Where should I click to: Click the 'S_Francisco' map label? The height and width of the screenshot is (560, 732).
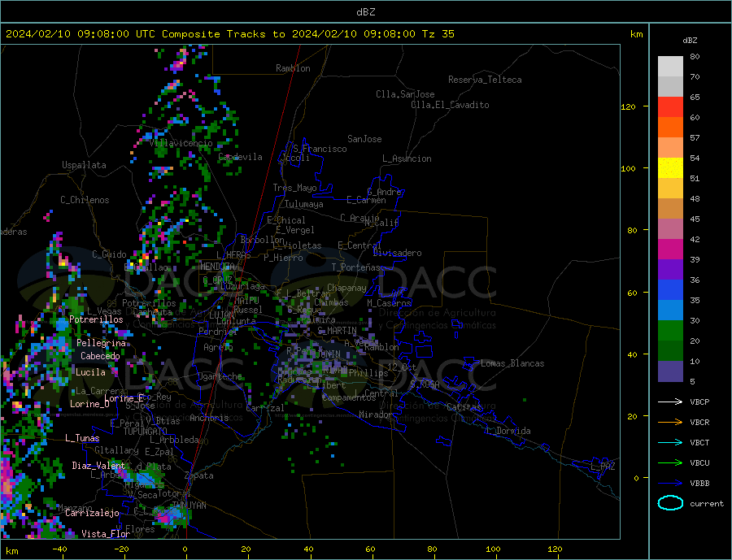tap(320, 149)
